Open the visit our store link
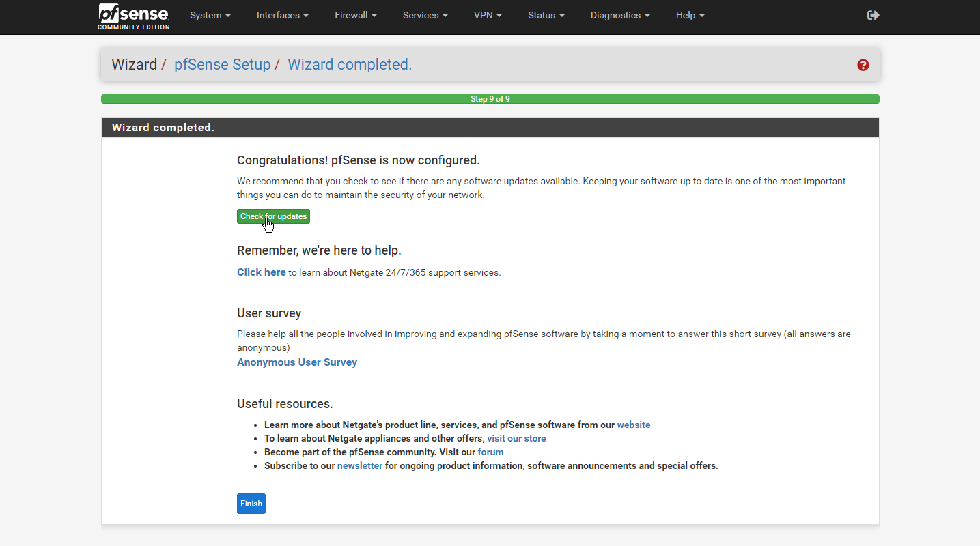 (x=516, y=438)
